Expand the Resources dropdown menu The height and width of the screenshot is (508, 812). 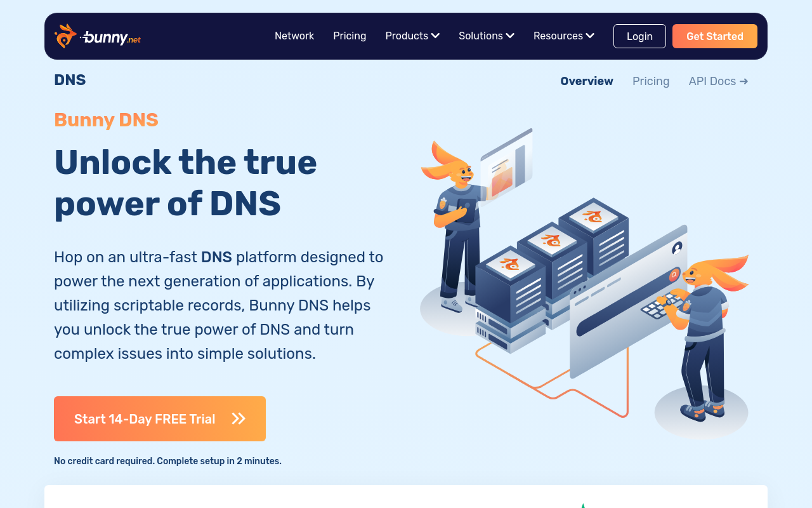point(564,36)
